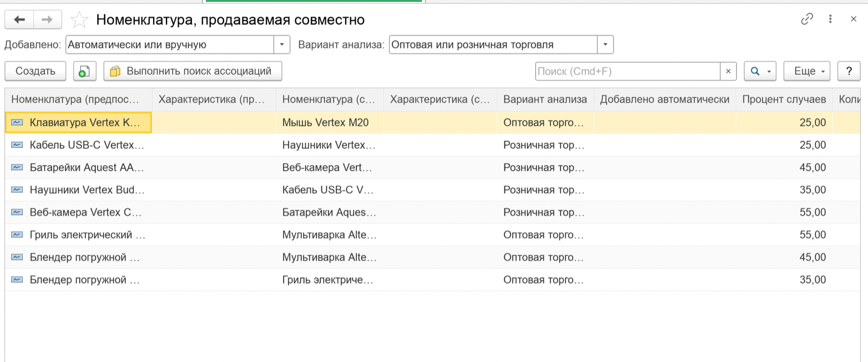Expand the Вариант анализа dropdown arrow
The image size is (868, 362).
tap(605, 45)
